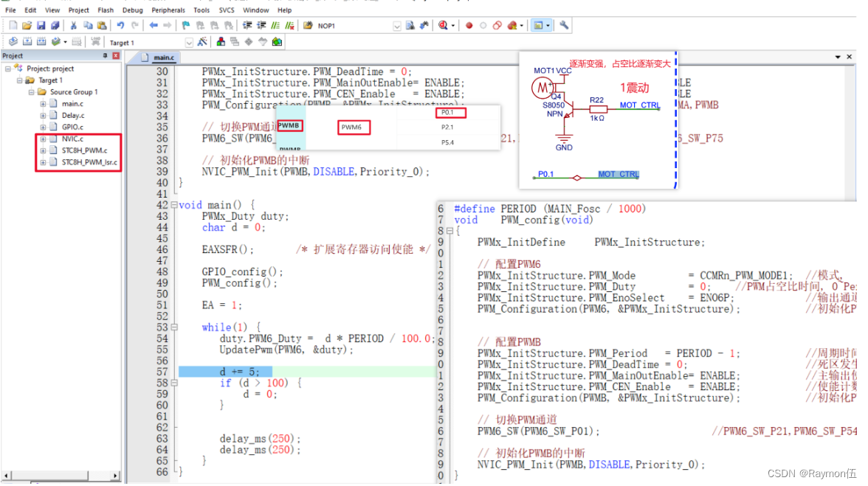Image resolution: width=868 pixels, height=486 pixels.
Task: Open the NOP1 search history dropdown
Action: pyautogui.click(x=397, y=25)
